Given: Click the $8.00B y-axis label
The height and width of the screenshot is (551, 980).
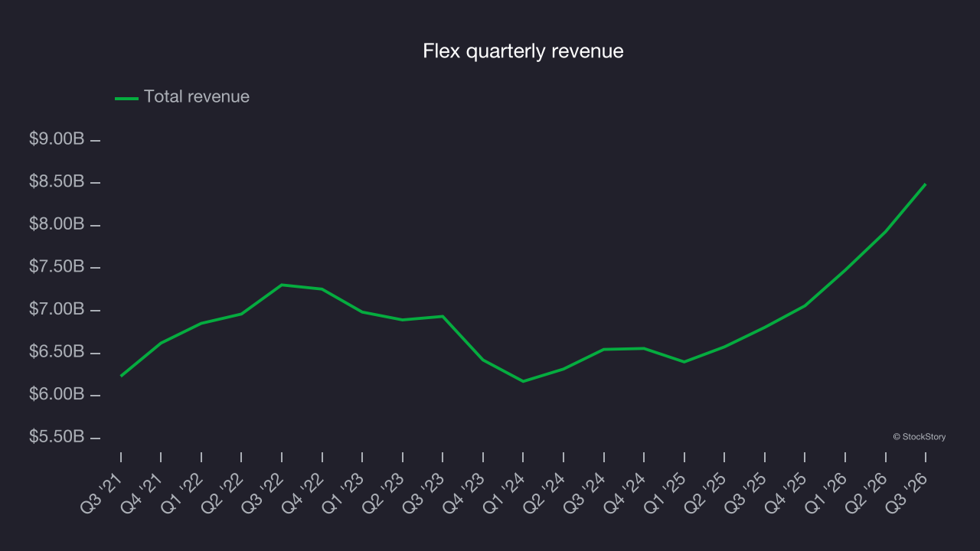Looking at the screenshot, I should coord(57,224).
